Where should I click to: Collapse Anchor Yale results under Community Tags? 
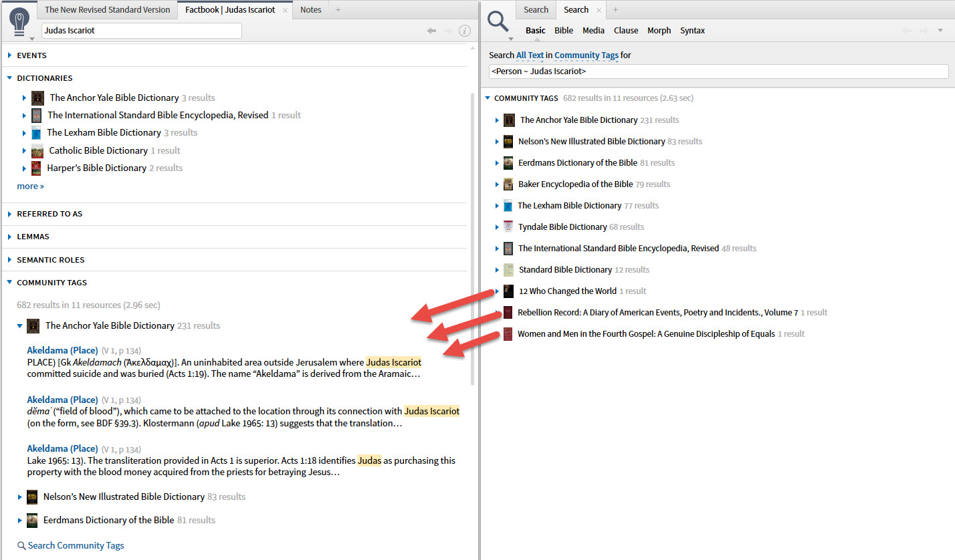click(x=20, y=326)
